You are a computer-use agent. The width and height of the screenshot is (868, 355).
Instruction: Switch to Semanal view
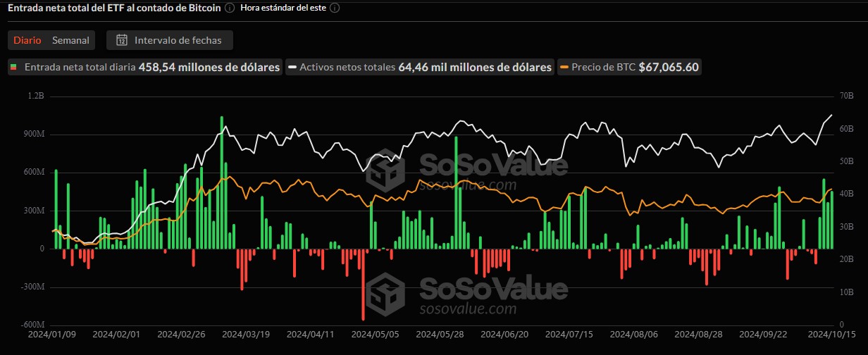pyautogui.click(x=70, y=40)
